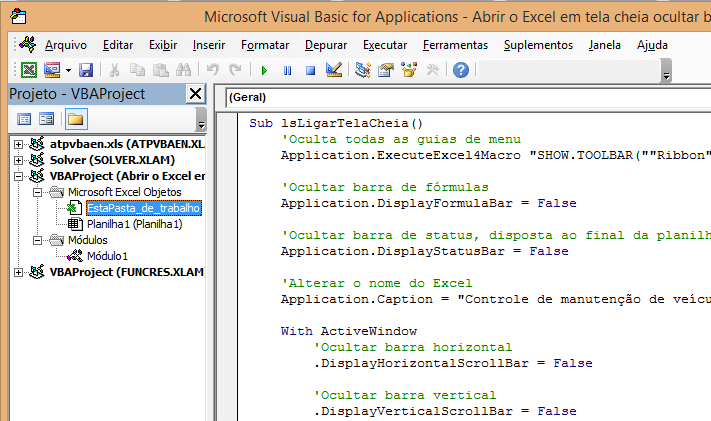Expand the Solver (SOLVER.XLAM) project node
Screen dimensions: 711x421
pos(20,160)
